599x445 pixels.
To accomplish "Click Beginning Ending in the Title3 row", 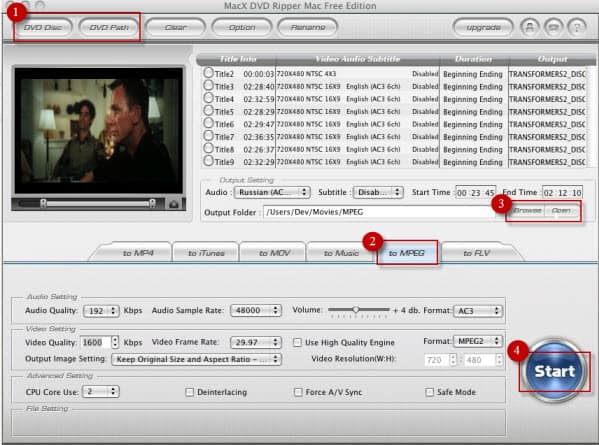I will (473, 87).
